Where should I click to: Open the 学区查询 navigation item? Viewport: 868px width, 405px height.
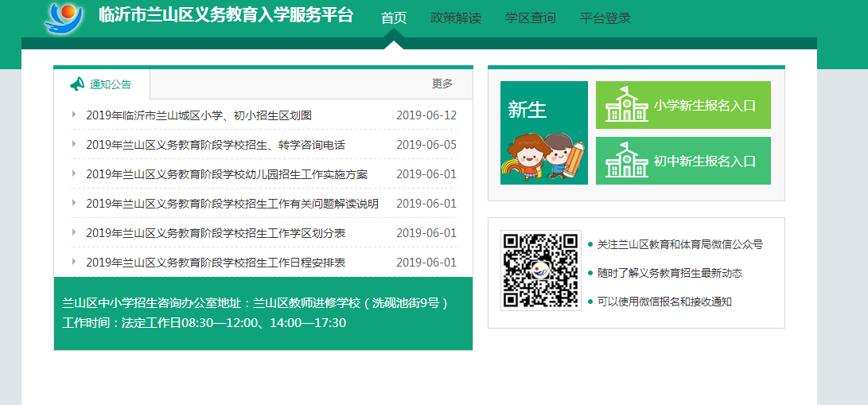(531, 18)
